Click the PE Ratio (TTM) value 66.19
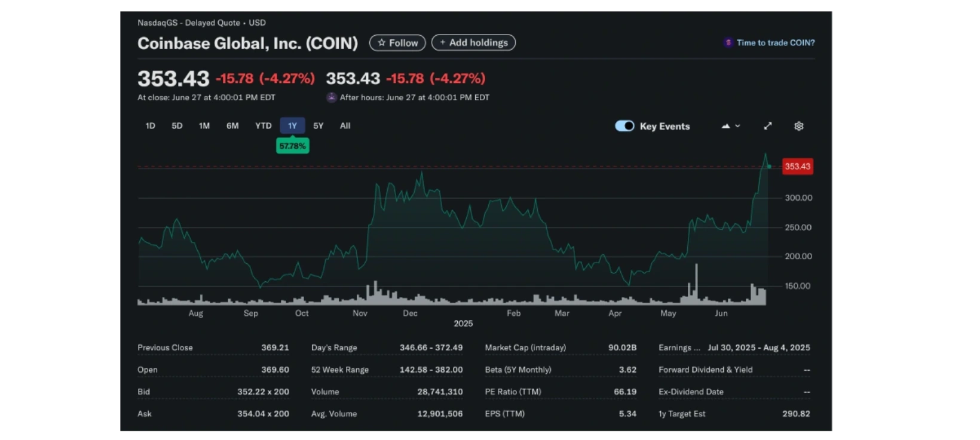The width and height of the screenshot is (980, 440). click(x=625, y=392)
